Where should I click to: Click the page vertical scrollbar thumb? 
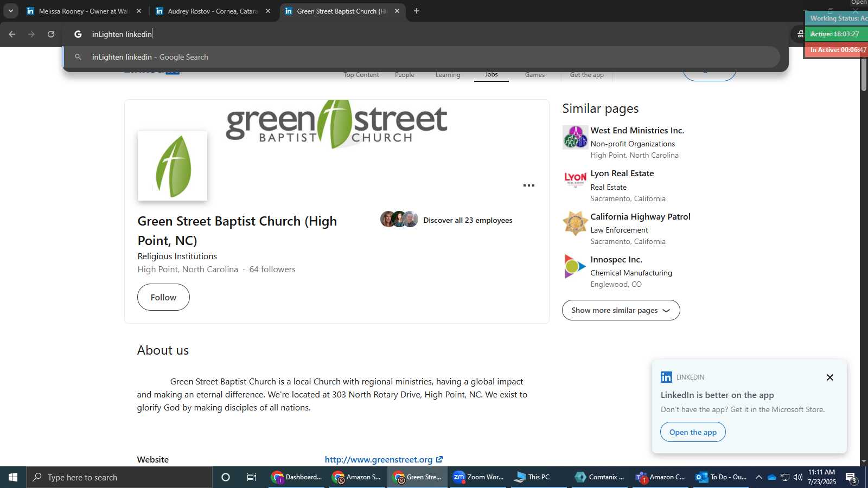[864, 72]
